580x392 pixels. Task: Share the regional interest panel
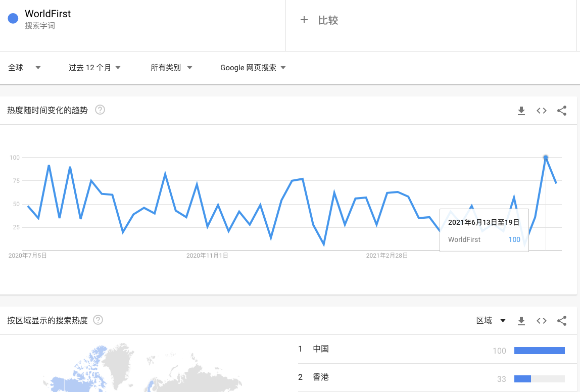562,321
